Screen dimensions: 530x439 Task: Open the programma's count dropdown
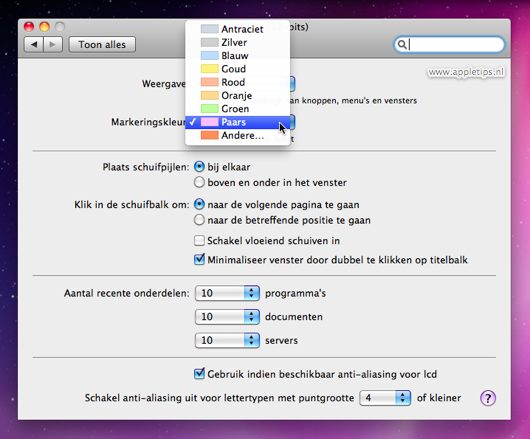point(227,293)
